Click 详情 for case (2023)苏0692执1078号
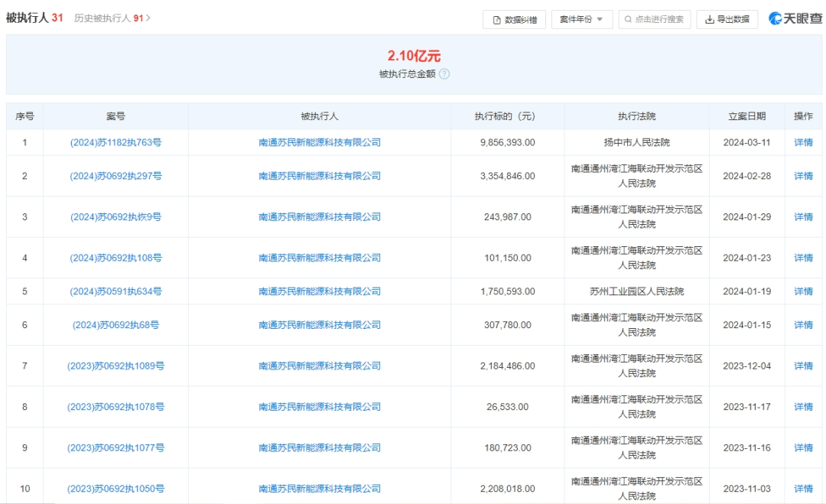The width and height of the screenshot is (826, 504). 803,407
